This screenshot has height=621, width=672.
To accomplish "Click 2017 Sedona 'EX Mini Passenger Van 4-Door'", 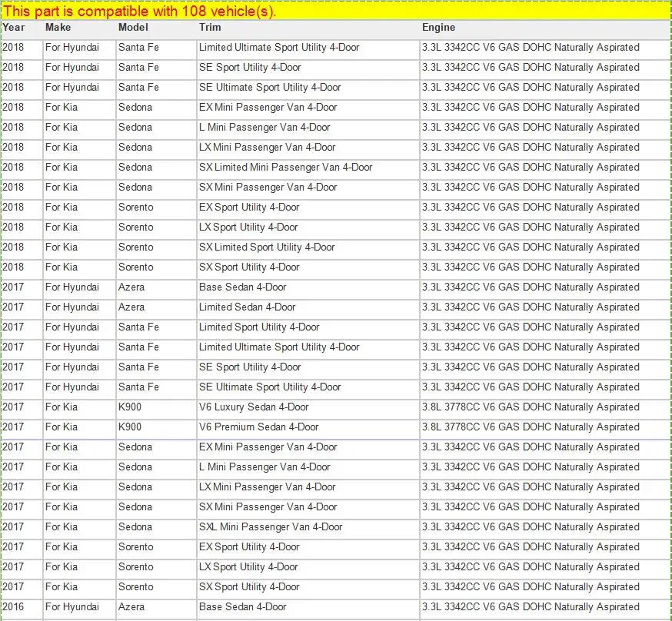I will pyautogui.click(x=268, y=447).
